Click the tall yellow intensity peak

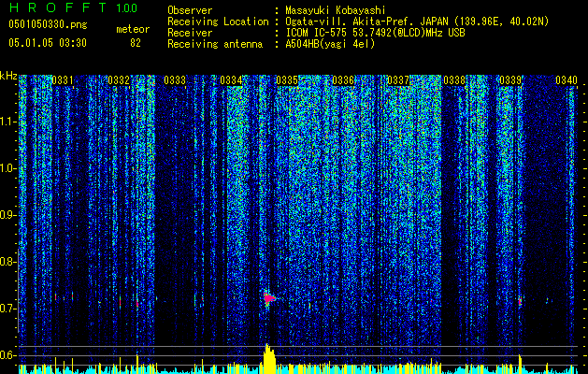pyautogui.click(x=267, y=359)
